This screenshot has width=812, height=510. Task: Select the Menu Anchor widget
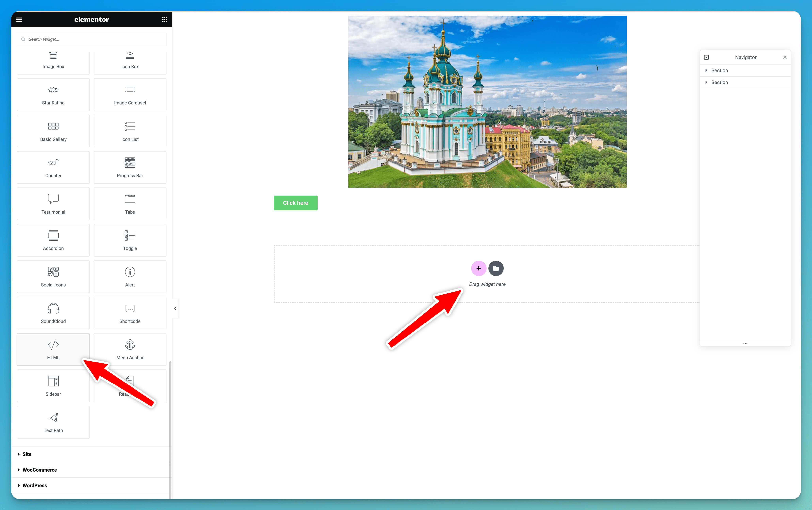click(130, 349)
